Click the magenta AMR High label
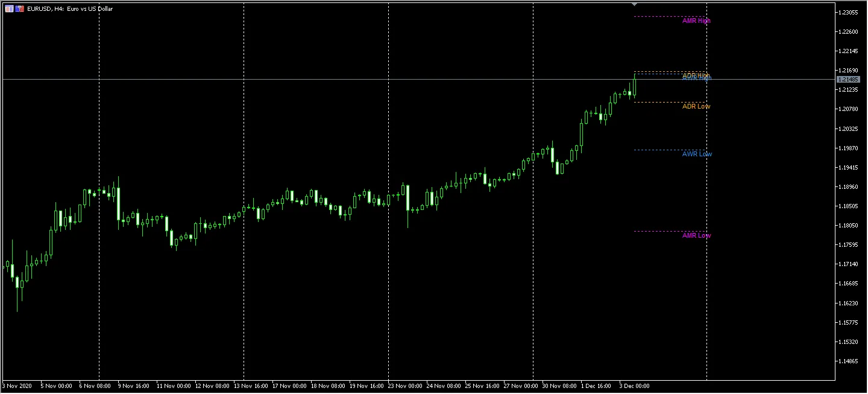This screenshot has height=394, width=868. click(x=696, y=21)
